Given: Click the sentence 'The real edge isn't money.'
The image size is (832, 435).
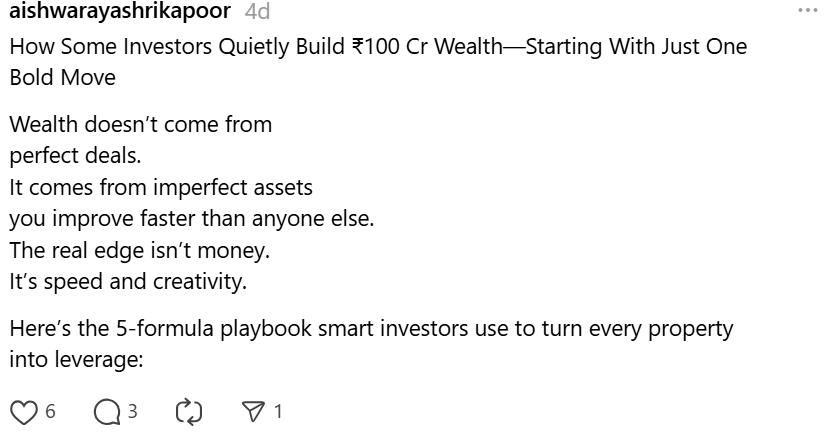Looking at the screenshot, I should coord(140,250).
